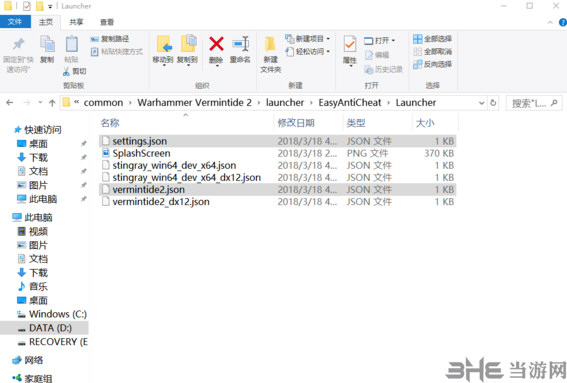Collapse the ribbon with the chevron

tap(550, 22)
